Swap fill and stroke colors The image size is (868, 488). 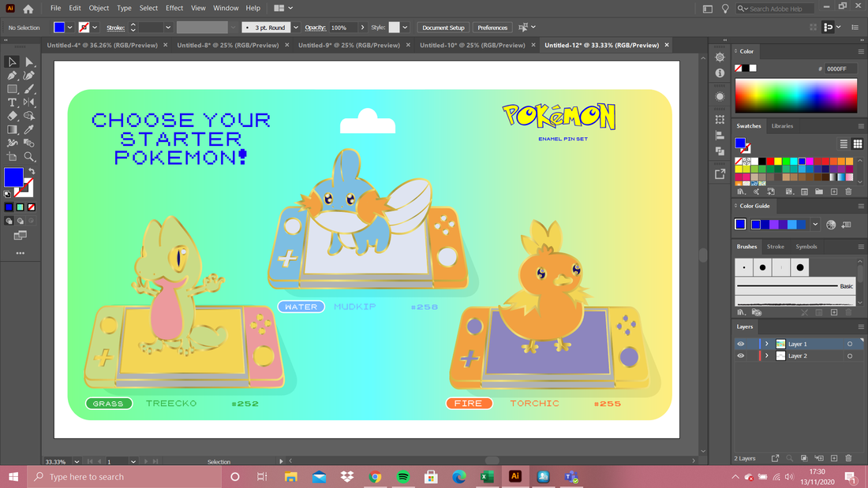pos(32,171)
